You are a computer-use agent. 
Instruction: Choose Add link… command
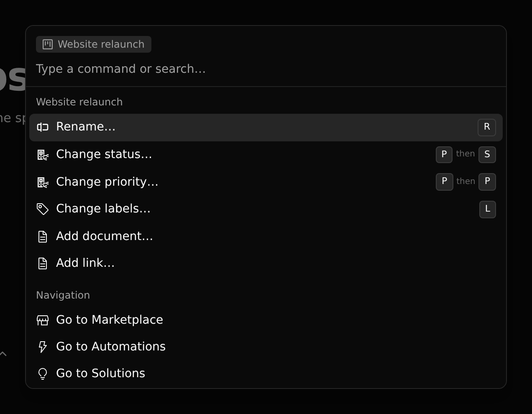pyautogui.click(x=266, y=263)
